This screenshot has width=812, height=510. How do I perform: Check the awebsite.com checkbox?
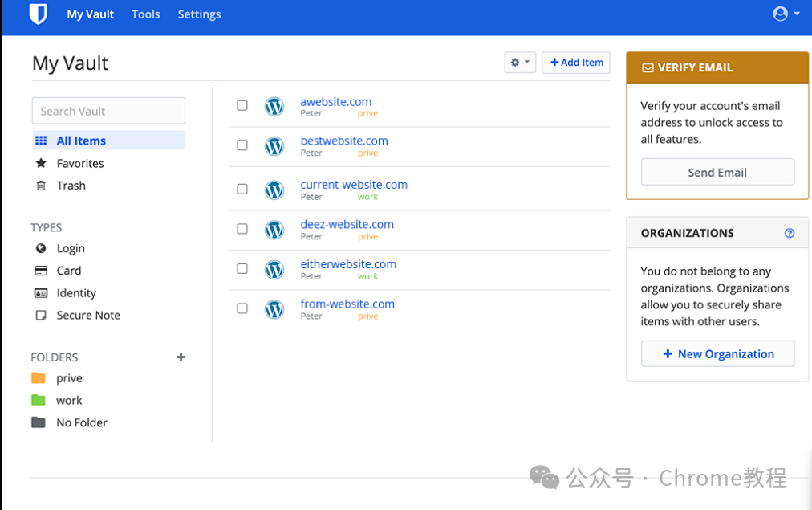[242, 105]
